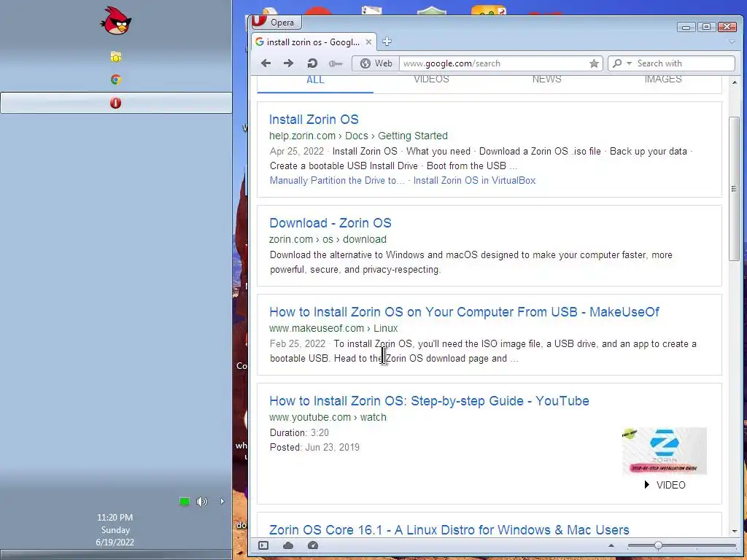Viewport: 747px width, 560px height.
Task: Click the Zorin video thumbnail
Action: click(x=664, y=451)
